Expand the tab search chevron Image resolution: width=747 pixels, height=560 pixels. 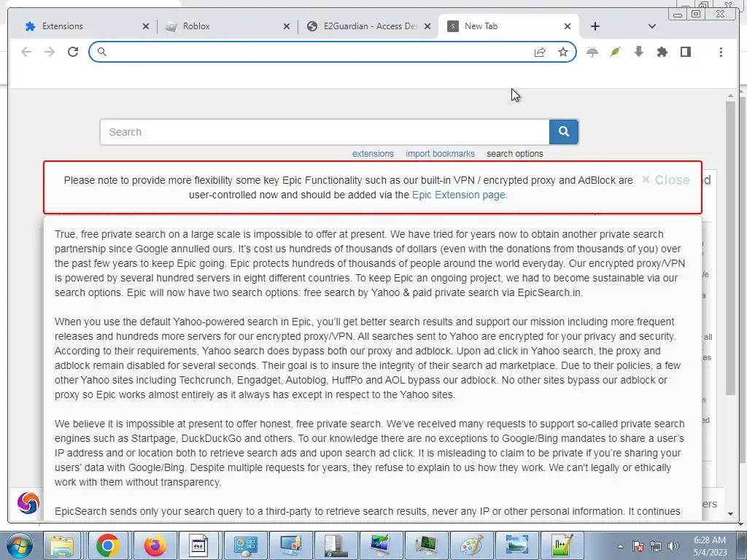(652, 26)
